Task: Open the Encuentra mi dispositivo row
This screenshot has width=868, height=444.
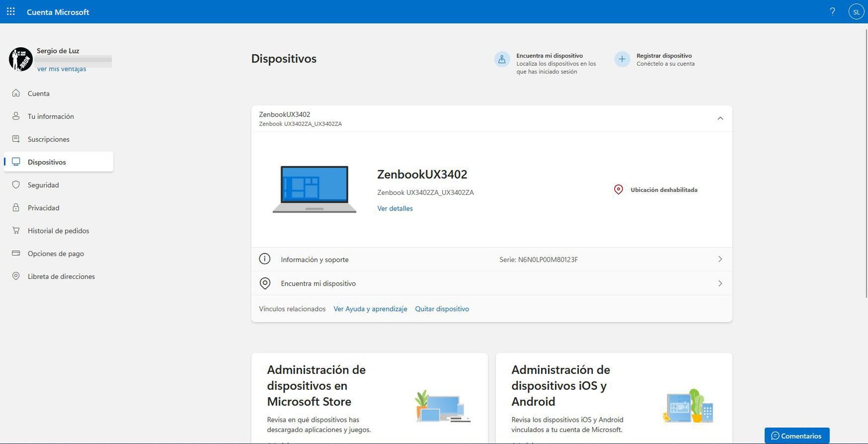Action: point(492,283)
